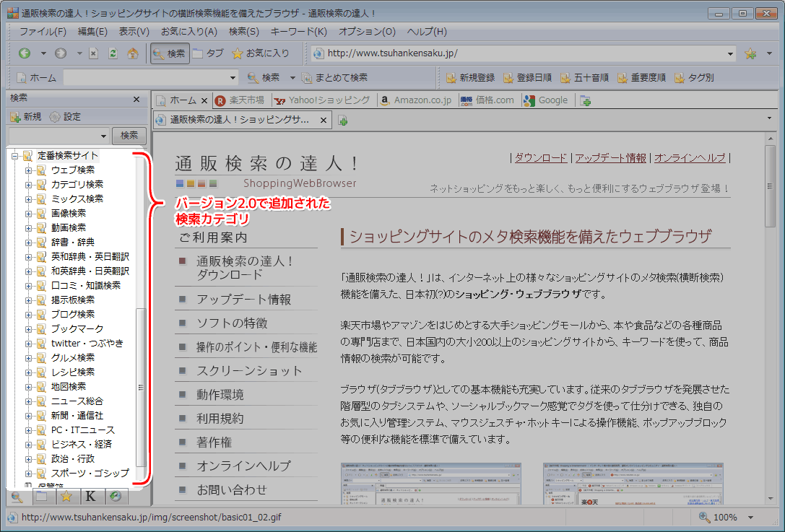Sort favorites with 五十音順
This screenshot has height=532, width=785.
(x=585, y=77)
